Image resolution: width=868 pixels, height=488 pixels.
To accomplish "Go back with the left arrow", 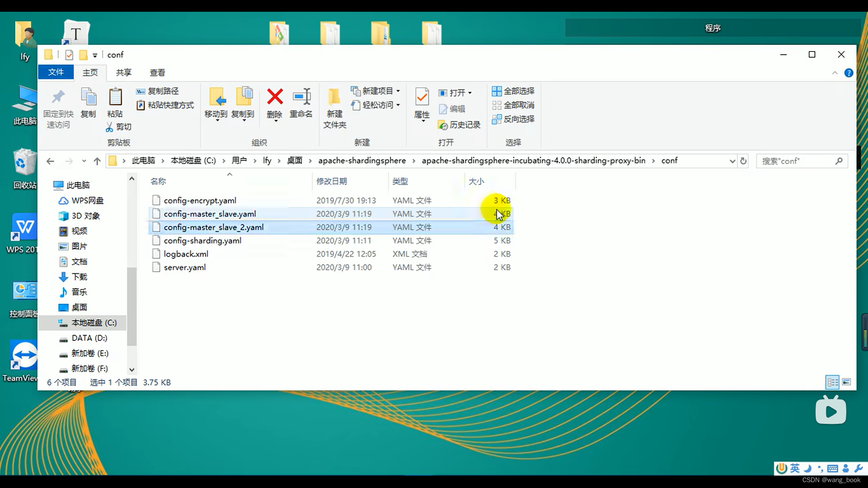I will tap(50, 161).
